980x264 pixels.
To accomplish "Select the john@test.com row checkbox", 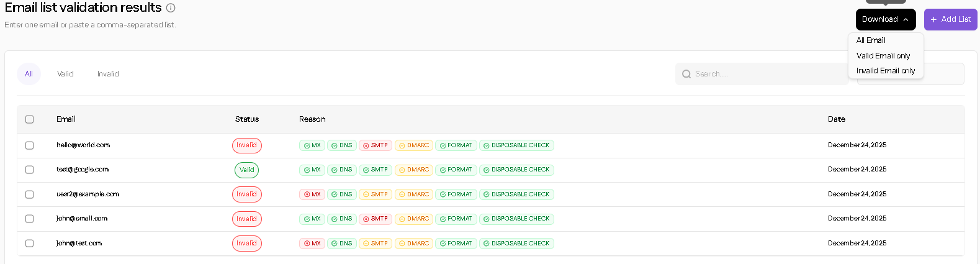I will pos(29,244).
